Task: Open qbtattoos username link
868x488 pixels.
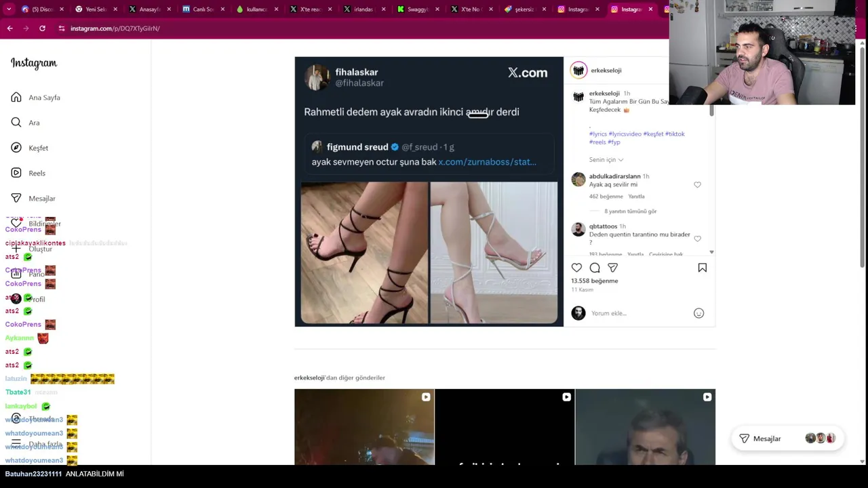Action: pyautogui.click(x=603, y=226)
